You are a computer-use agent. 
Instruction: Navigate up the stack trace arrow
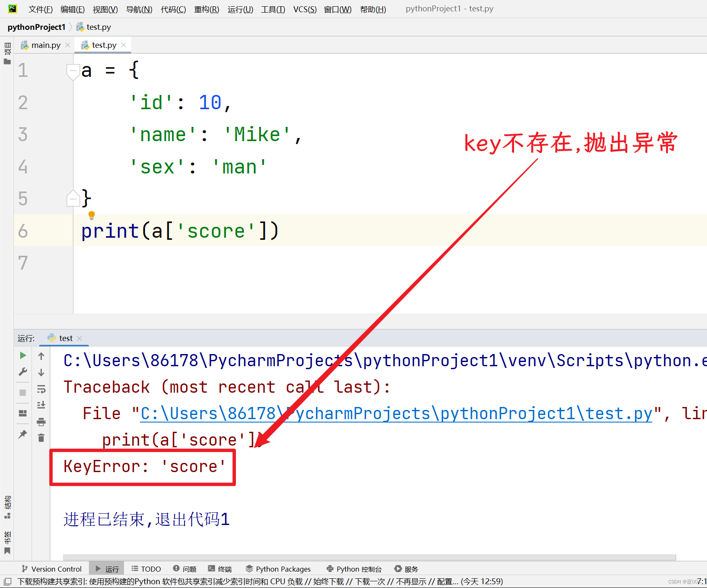pyautogui.click(x=41, y=356)
